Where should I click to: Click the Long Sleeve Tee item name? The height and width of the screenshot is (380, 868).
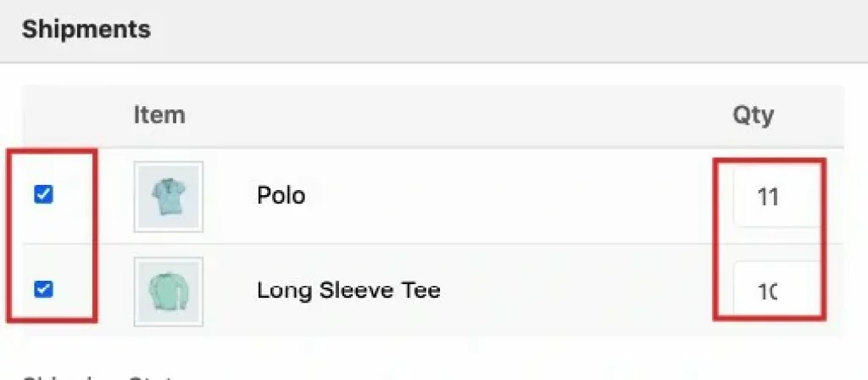tap(348, 290)
